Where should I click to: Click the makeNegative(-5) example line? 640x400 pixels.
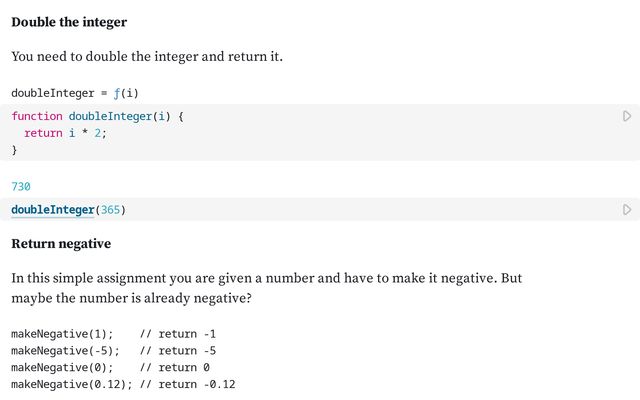coord(65,351)
